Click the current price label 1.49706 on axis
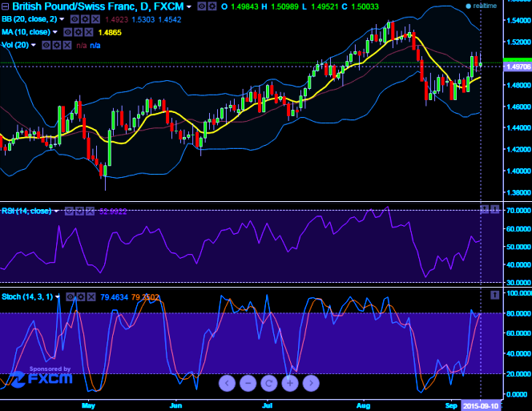The width and height of the screenshot is (532, 411). tap(518, 66)
